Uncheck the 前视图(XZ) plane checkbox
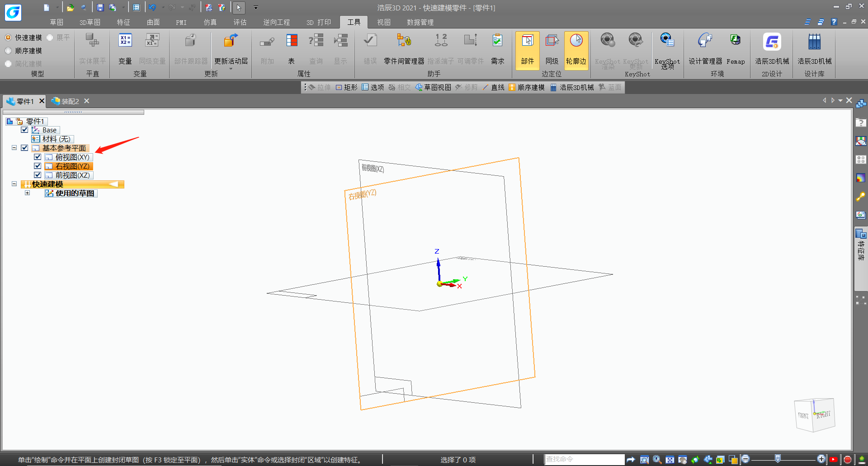This screenshot has width=868, height=466. (x=38, y=175)
